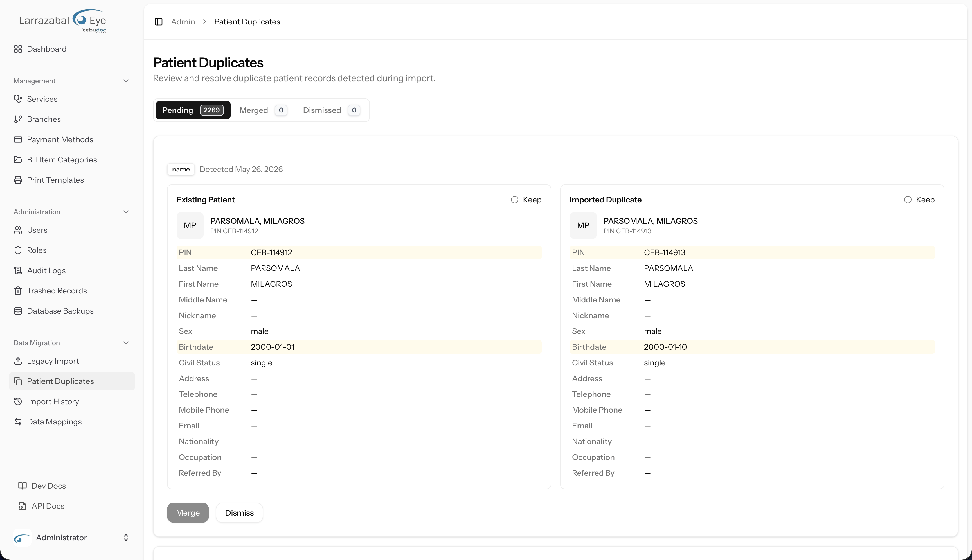The height and width of the screenshot is (560, 972).
Task: Open the Services menu item
Action: tap(72, 99)
